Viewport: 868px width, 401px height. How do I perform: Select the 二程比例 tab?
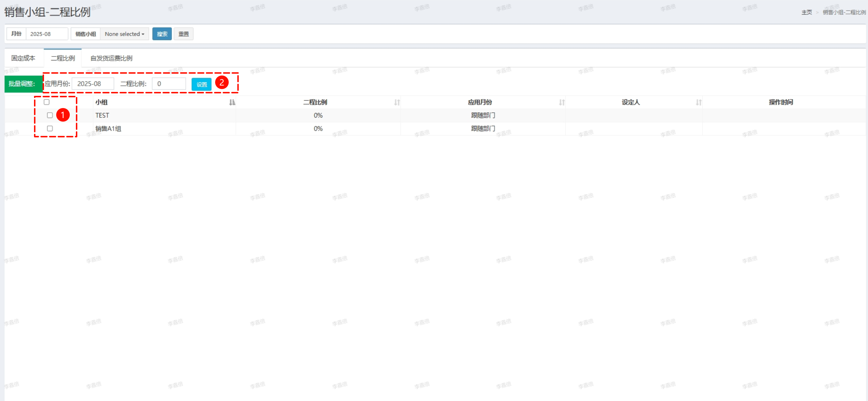point(63,58)
